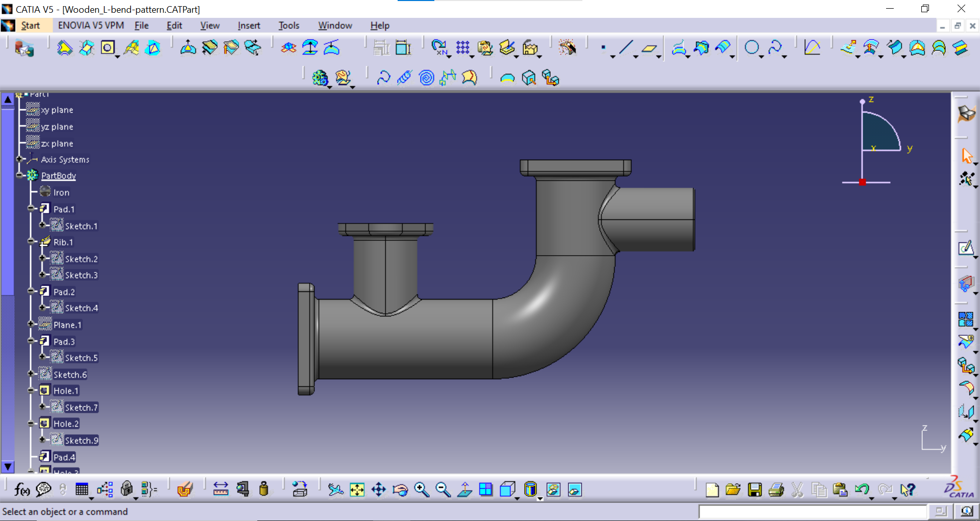Click the Print icon

pyautogui.click(x=776, y=490)
